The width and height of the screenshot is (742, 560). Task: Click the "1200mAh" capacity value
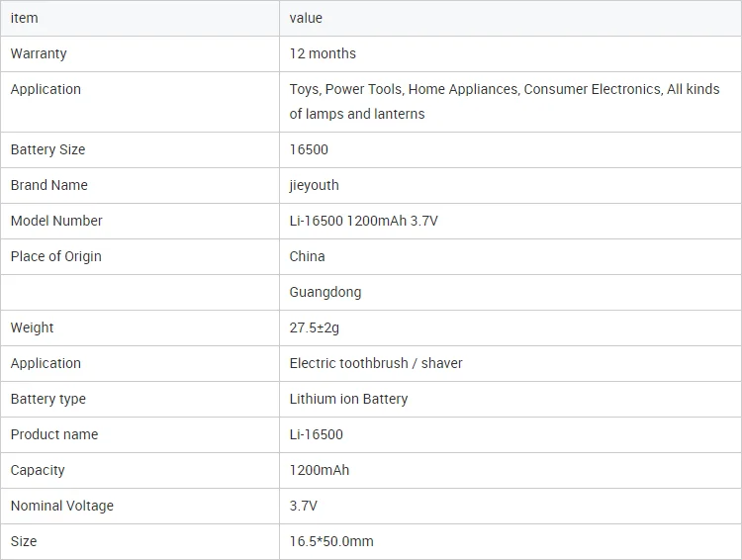(320, 470)
